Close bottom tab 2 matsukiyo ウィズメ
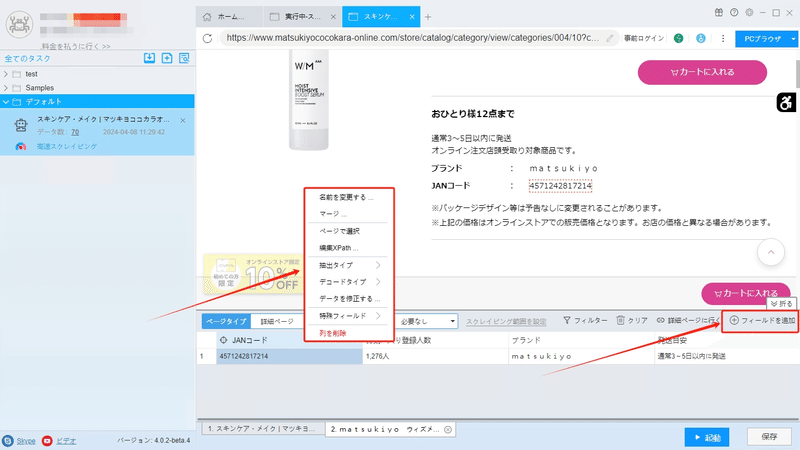 (447, 430)
